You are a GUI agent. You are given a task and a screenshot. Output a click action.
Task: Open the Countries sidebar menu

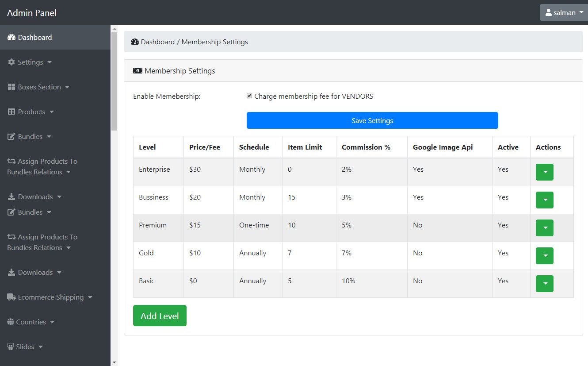[31, 322]
